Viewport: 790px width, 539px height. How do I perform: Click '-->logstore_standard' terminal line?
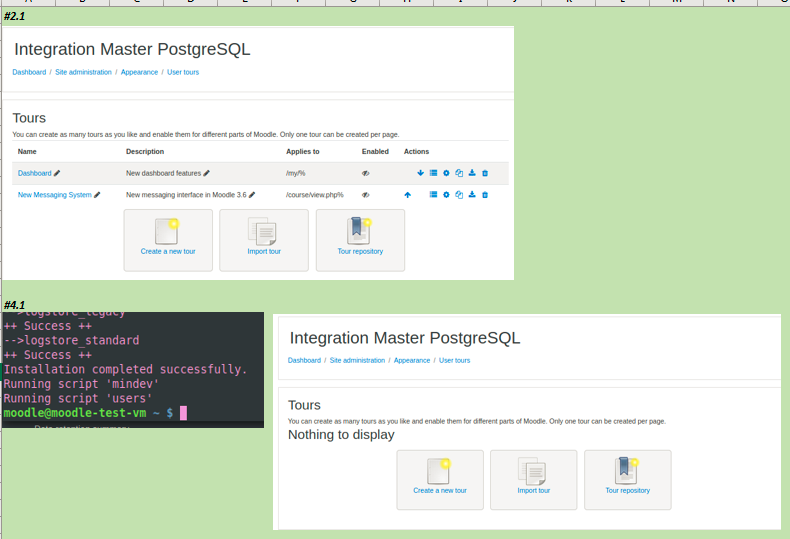coord(72,340)
